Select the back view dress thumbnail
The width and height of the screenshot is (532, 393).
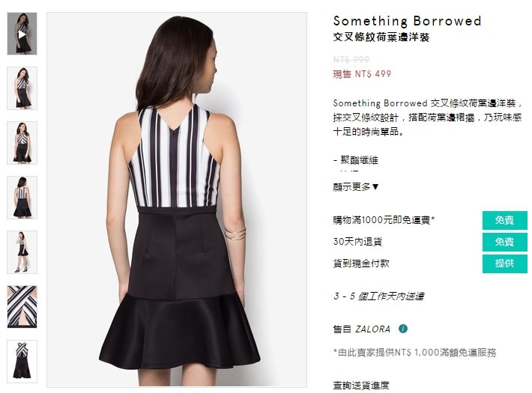click(x=22, y=198)
